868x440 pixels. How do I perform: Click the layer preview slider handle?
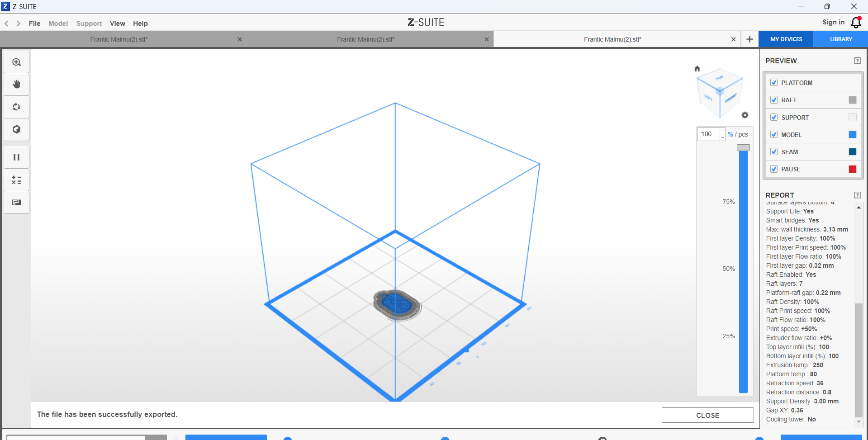743,148
